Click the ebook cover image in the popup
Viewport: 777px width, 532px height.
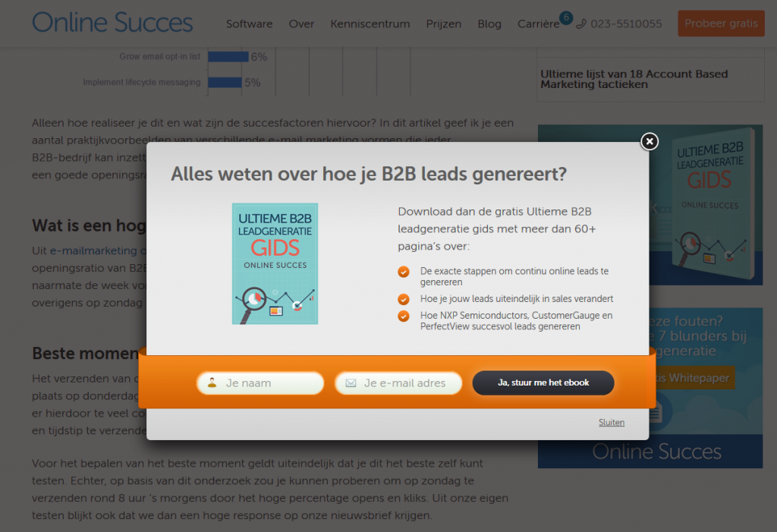point(275,264)
